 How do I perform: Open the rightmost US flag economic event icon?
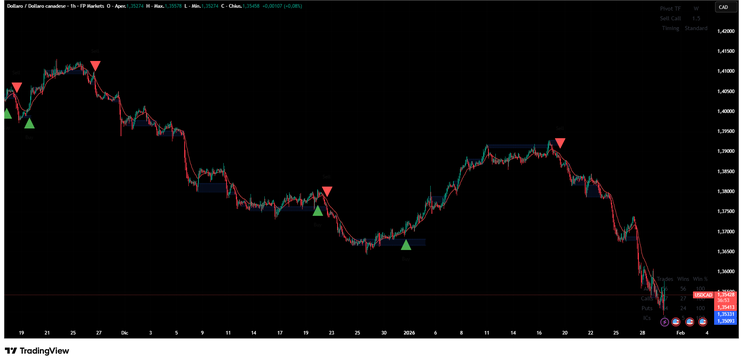pos(702,323)
